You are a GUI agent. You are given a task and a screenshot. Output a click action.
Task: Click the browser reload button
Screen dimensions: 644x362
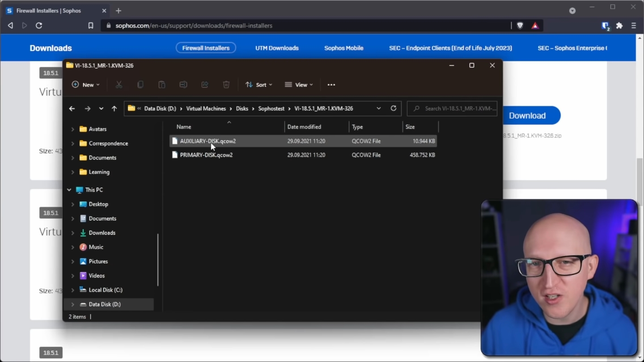39,25
